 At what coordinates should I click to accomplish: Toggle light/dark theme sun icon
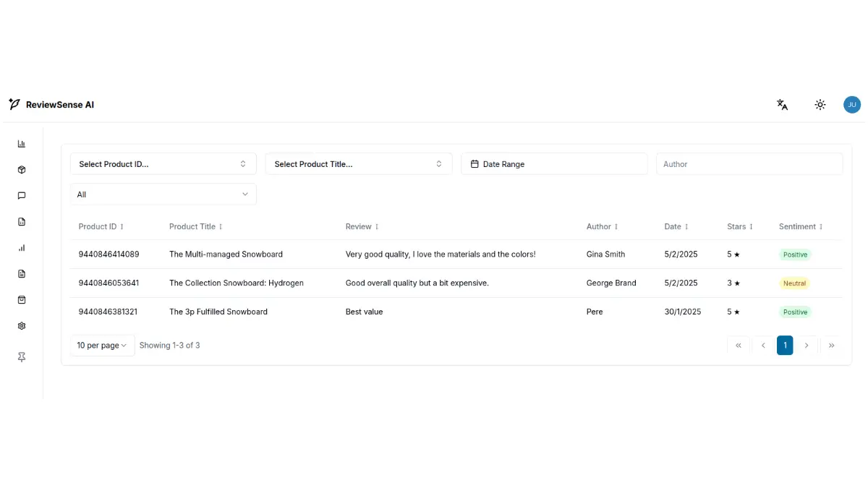[820, 105]
